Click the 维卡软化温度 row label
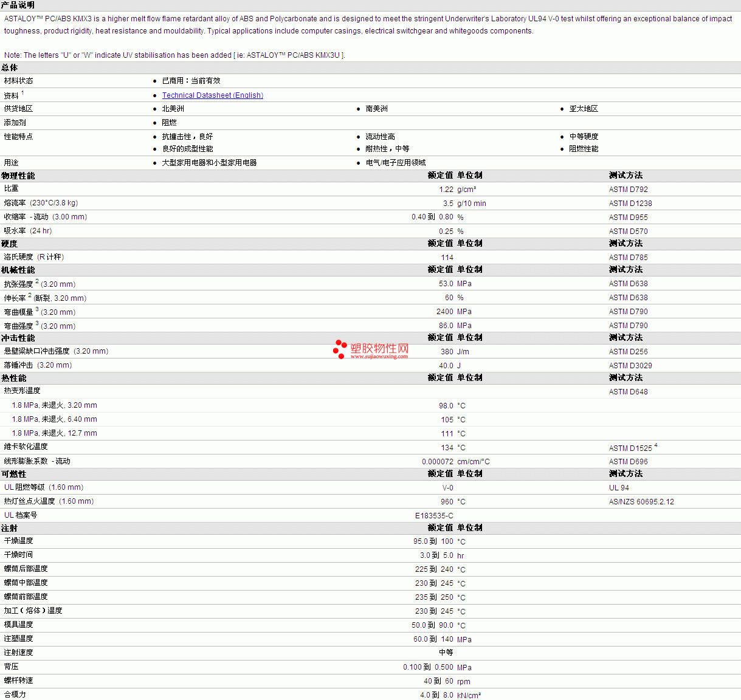This screenshot has width=741, height=700. pyautogui.click(x=26, y=447)
